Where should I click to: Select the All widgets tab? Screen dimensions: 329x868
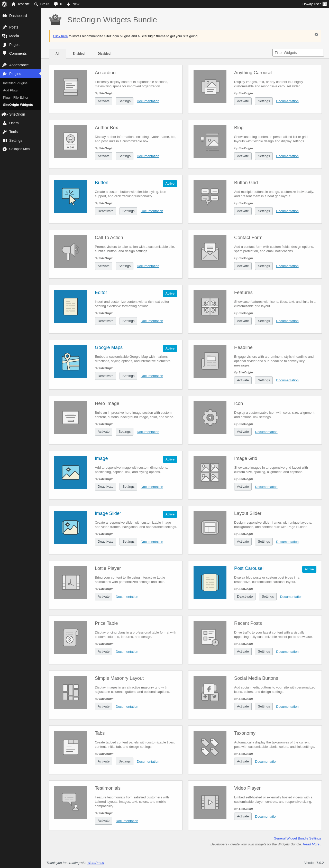click(x=57, y=54)
